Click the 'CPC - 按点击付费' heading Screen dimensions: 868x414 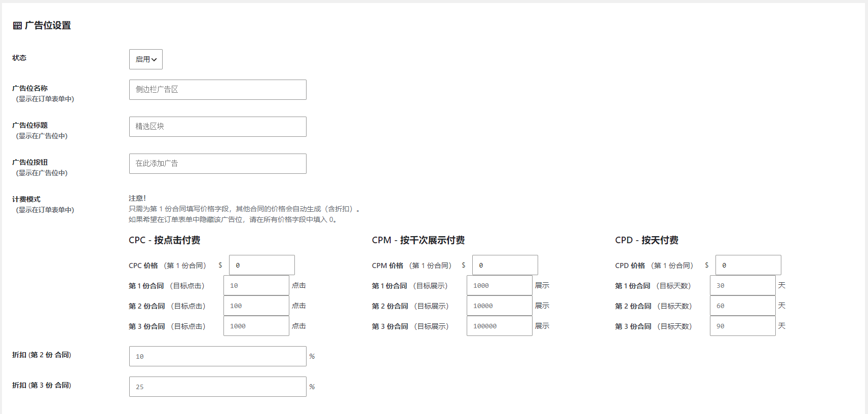click(x=165, y=240)
